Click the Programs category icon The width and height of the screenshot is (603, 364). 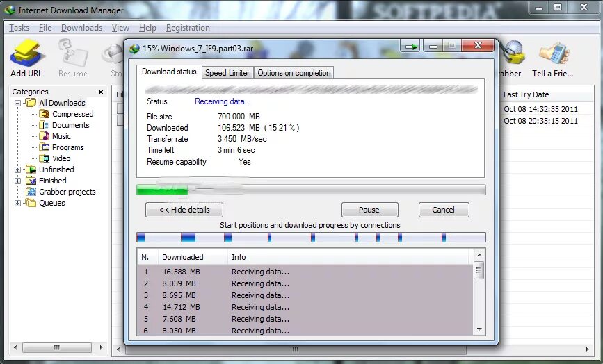coord(45,147)
